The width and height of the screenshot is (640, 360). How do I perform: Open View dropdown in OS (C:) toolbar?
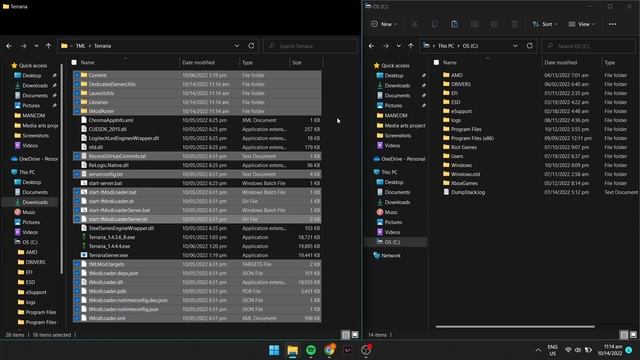[582, 24]
